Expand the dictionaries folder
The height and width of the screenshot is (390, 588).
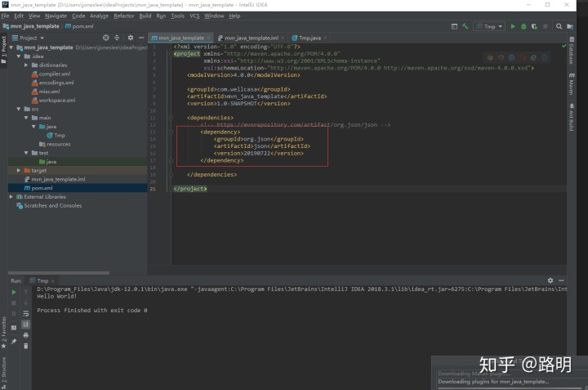tap(26, 65)
